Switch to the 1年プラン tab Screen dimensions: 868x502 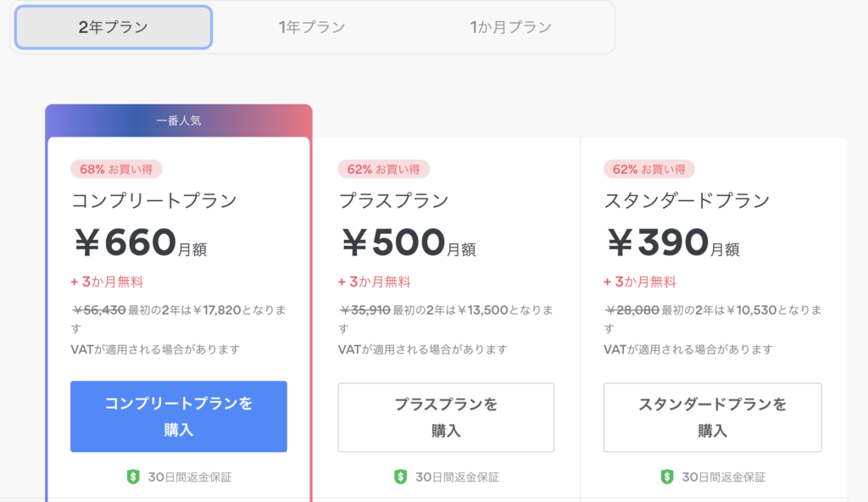coord(312,27)
